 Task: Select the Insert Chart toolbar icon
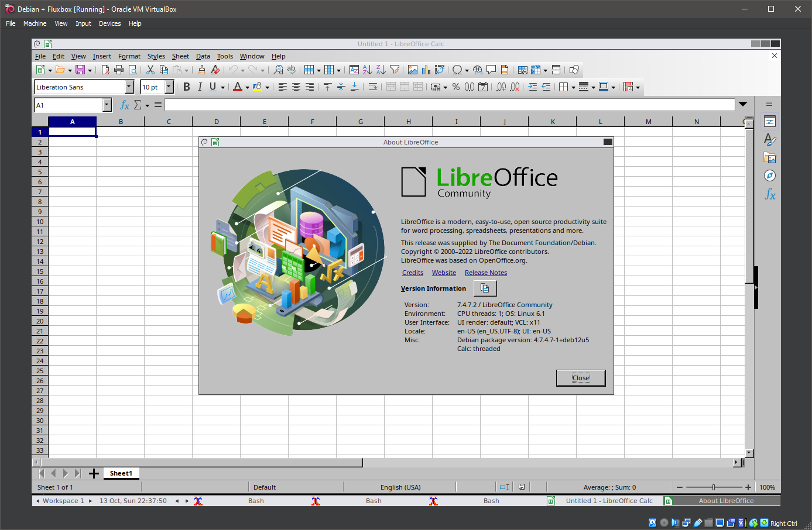(x=426, y=70)
